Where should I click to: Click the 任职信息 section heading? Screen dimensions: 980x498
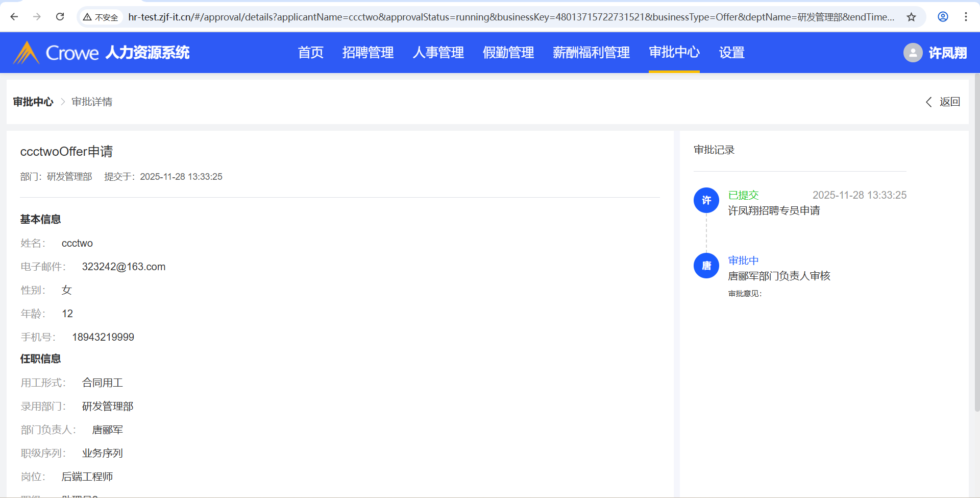[x=40, y=359]
